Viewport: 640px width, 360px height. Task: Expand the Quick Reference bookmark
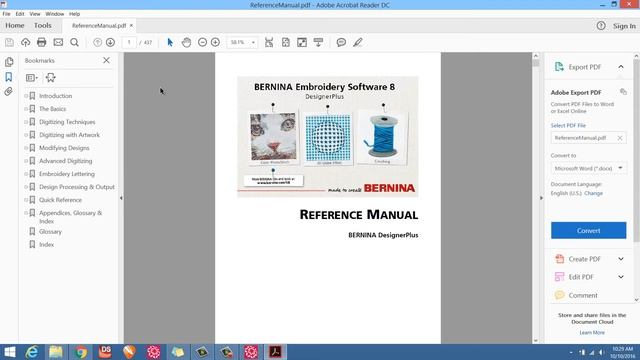click(26, 200)
